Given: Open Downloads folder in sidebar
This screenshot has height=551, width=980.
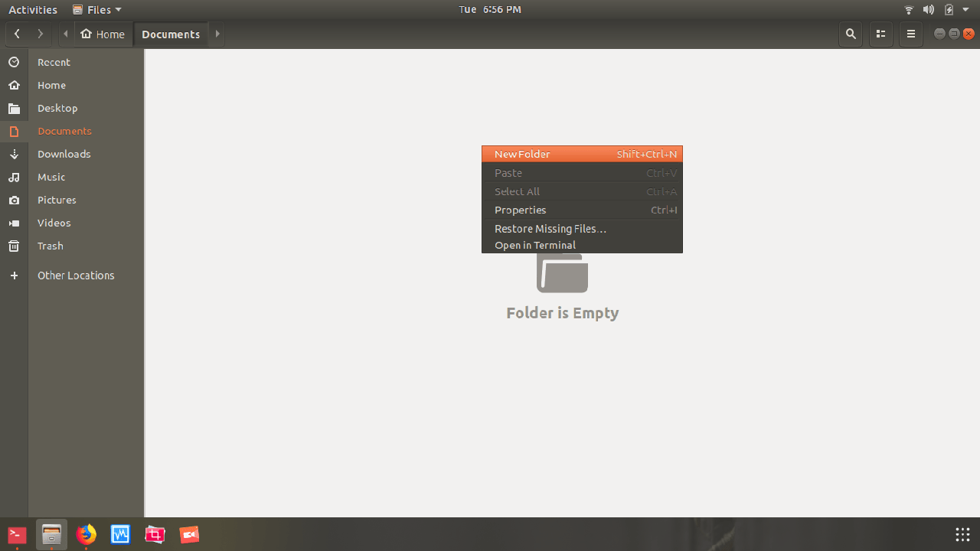Looking at the screenshot, I should (x=64, y=154).
